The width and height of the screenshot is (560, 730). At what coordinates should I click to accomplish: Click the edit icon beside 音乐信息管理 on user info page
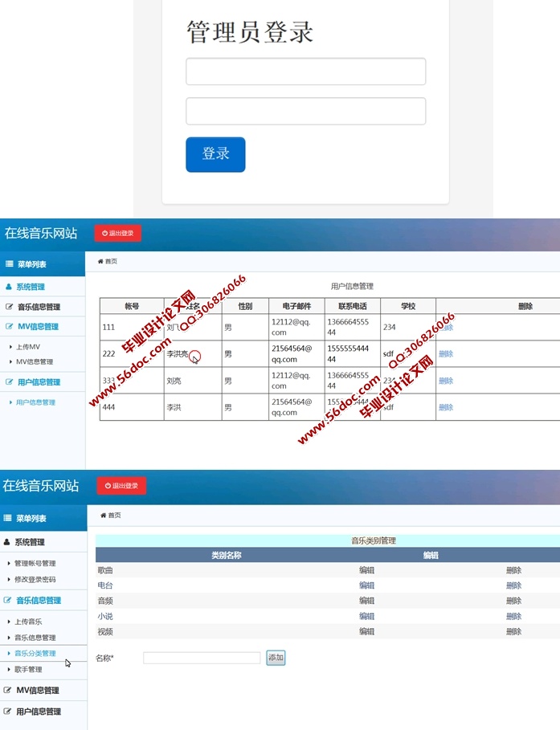tap(9, 307)
